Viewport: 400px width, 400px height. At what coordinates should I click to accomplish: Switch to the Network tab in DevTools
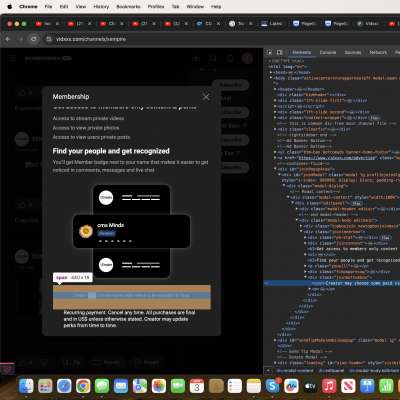[x=378, y=52]
